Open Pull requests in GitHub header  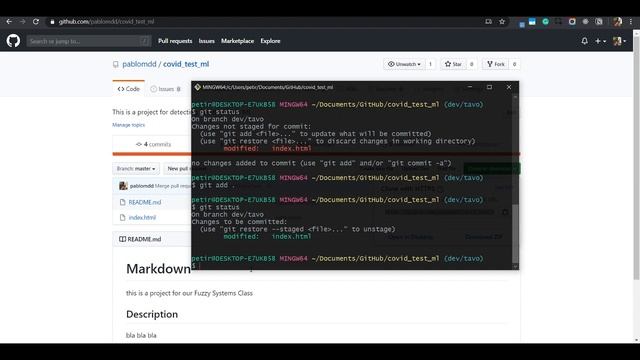point(175,41)
